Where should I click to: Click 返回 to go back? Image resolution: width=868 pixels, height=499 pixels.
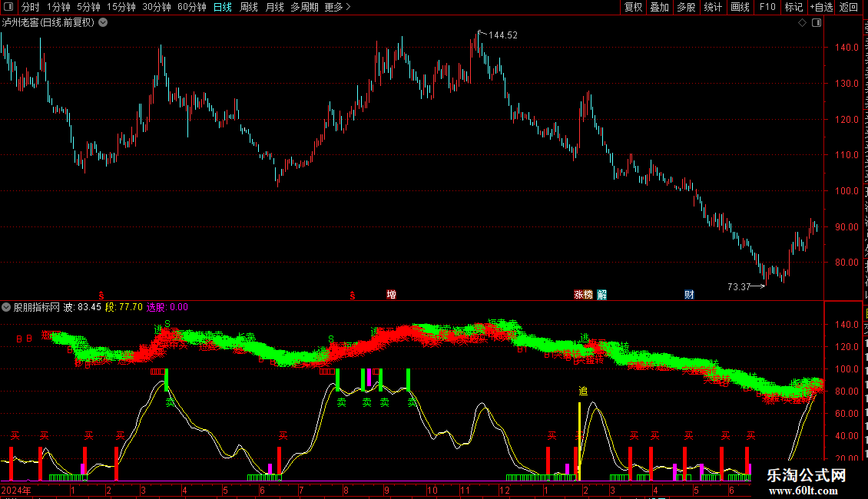848,7
